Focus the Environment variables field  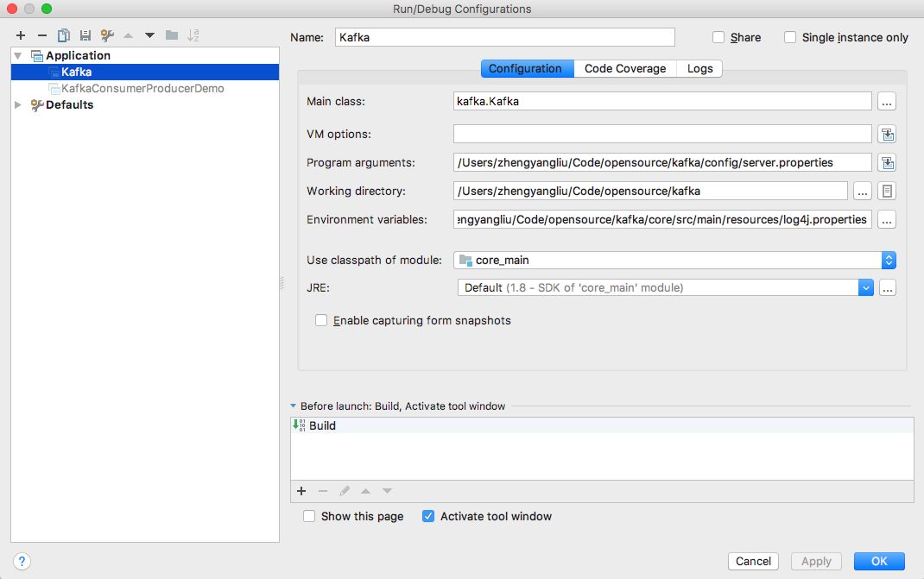(x=662, y=220)
